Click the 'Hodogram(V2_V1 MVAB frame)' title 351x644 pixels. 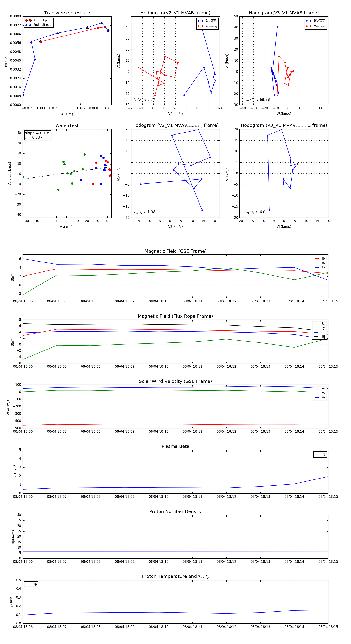pos(175,13)
